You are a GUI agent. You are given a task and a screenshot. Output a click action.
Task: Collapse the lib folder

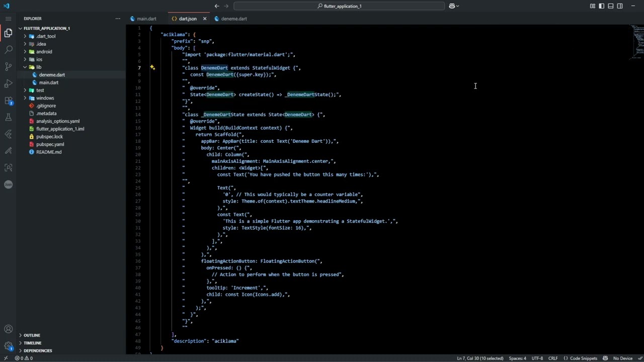coord(25,67)
